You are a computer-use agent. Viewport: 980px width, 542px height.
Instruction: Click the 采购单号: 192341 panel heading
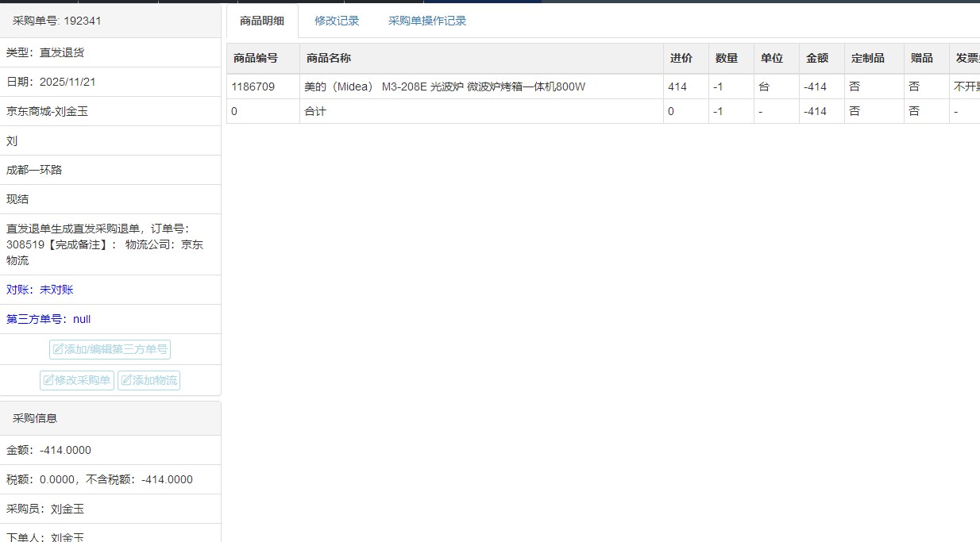pos(57,21)
